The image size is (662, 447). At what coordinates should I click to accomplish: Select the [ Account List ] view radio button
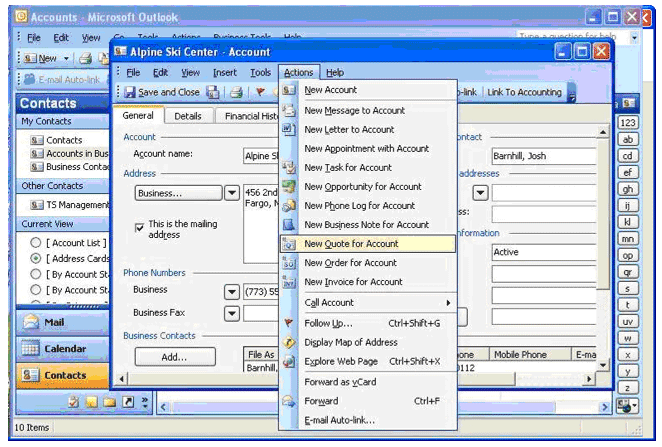(x=37, y=242)
